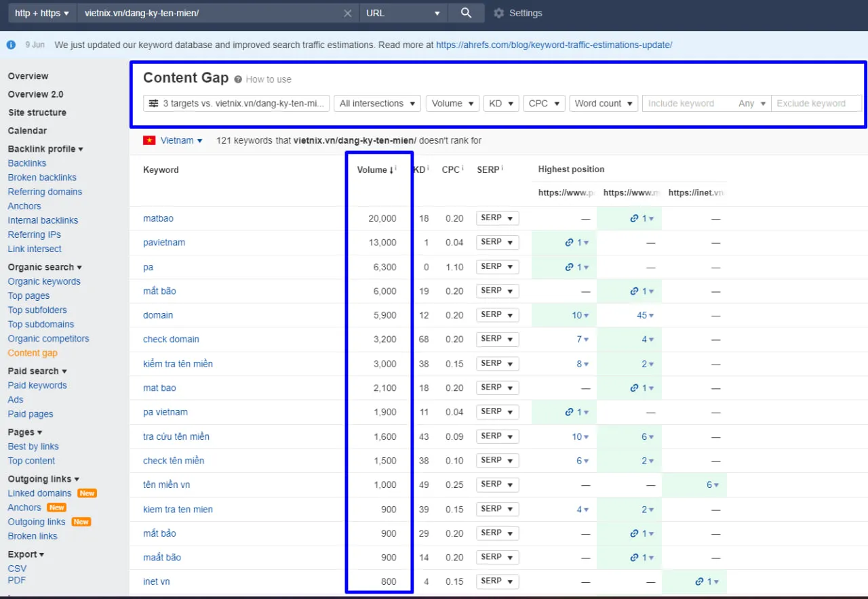Open Paid keywords sidebar link
Viewport: 868px width, 599px height.
[x=37, y=386]
